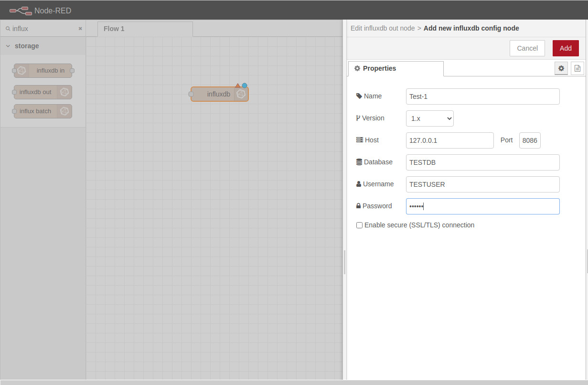This screenshot has width=588, height=385.
Task: Click the Database stack icon
Action: pos(359,162)
